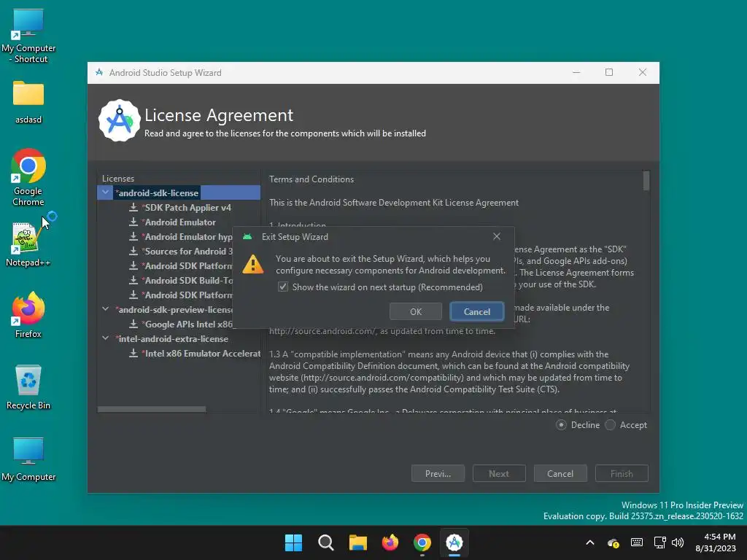Select SDK Patch Applier v4 item
The width and height of the screenshot is (747, 560).
(187, 208)
